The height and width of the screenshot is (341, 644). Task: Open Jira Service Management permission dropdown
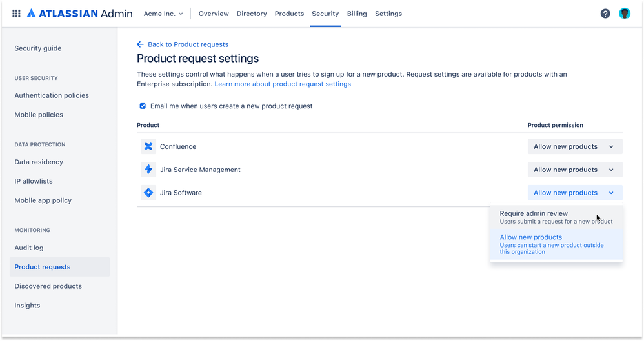[574, 170]
